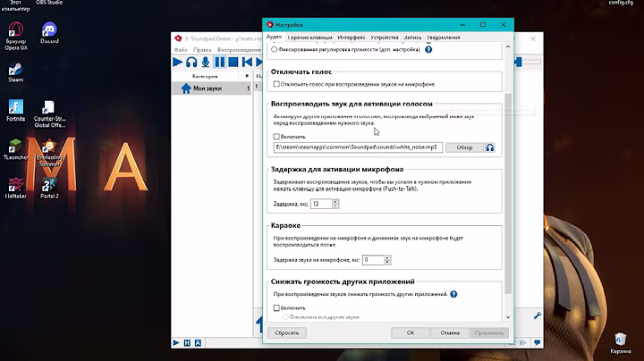Click the fast-forward icon in Soundpad status bar
644x361 pixels.
click(523, 343)
